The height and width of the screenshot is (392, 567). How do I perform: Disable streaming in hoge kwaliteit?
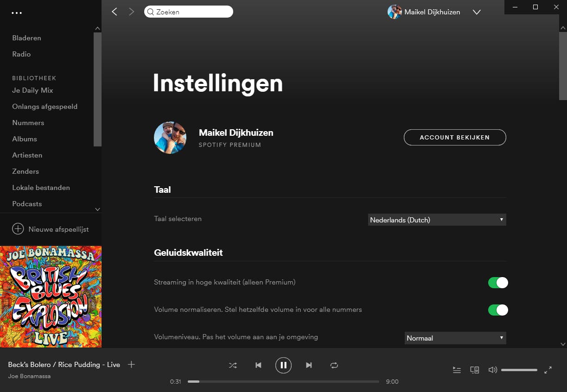point(498,283)
